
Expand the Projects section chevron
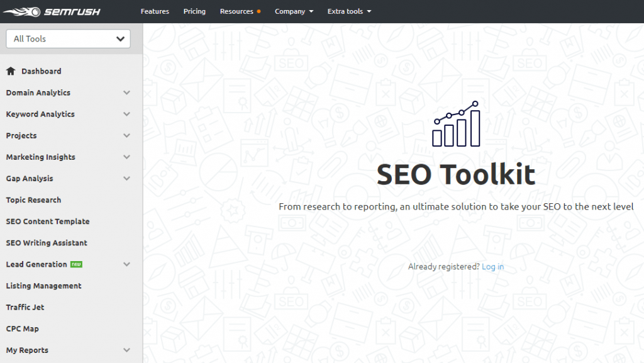coord(126,136)
